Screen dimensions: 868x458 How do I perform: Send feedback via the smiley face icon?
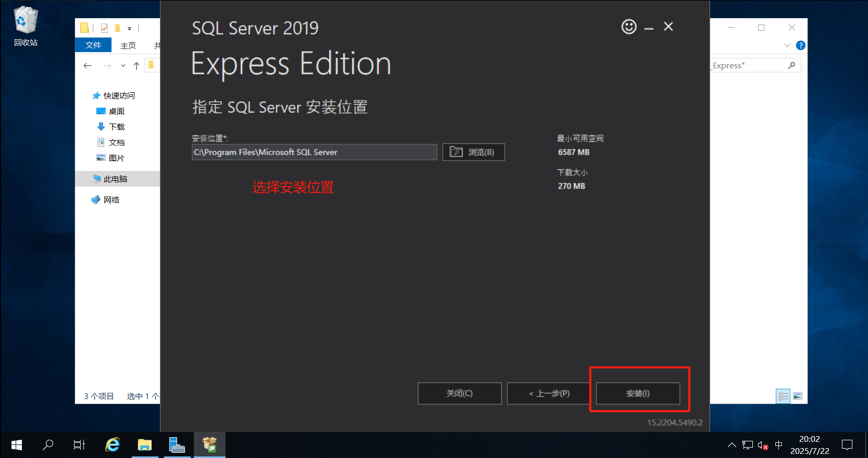point(629,27)
